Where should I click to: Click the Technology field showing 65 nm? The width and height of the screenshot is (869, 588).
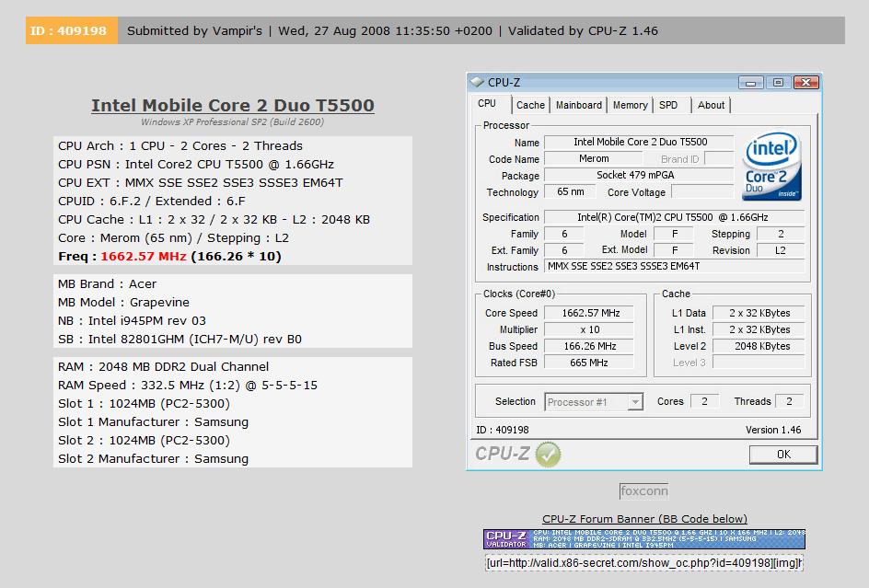pos(571,191)
